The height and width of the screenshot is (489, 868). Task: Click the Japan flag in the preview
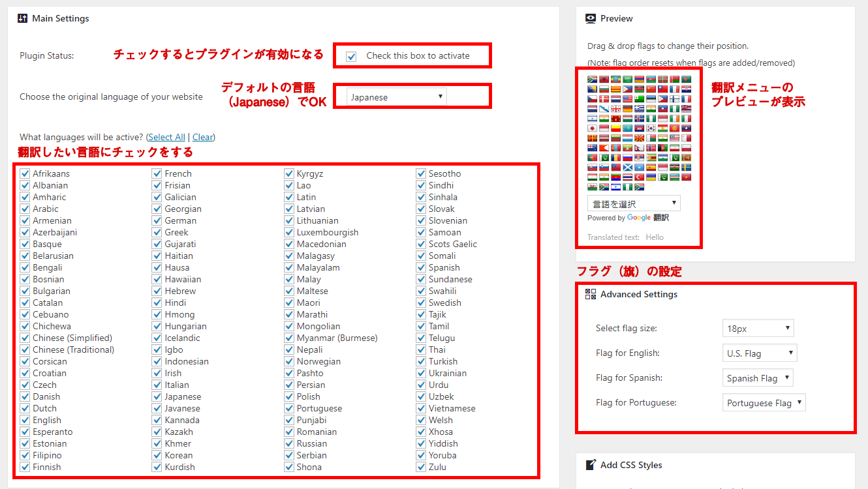tap(593, 128)
